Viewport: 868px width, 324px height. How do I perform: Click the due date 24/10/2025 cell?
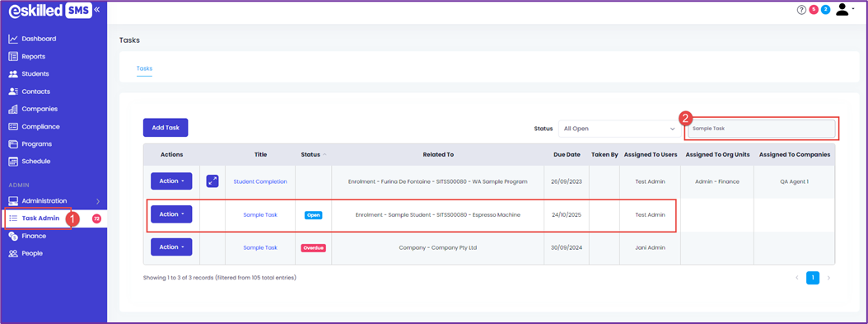point(567,214)
